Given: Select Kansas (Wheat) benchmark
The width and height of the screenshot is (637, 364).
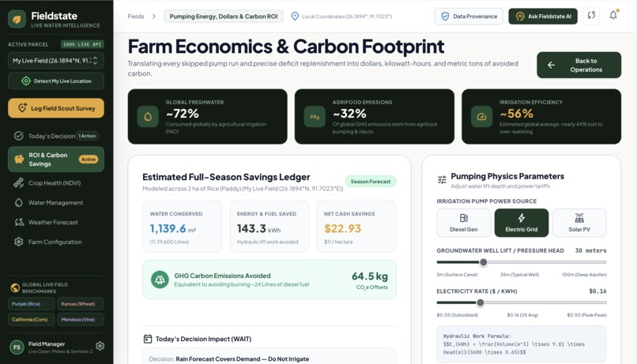Looking at the screenshot, I should 81,303.
